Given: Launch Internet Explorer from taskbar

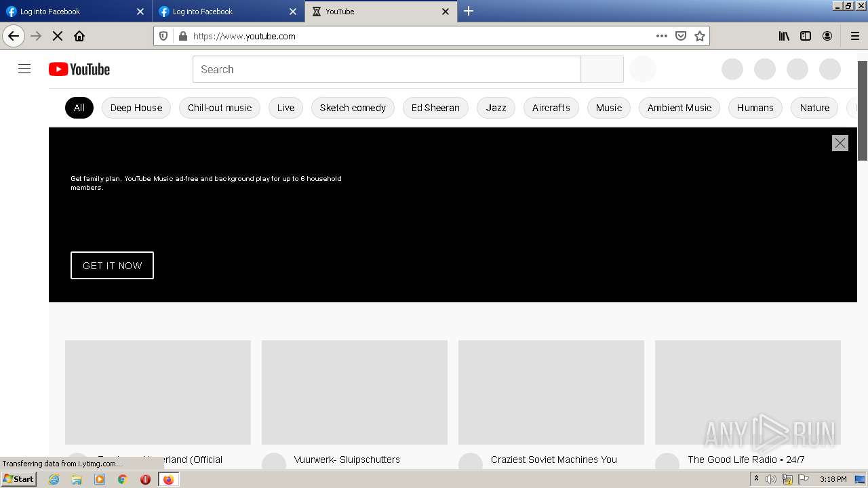Looking at the screenshot, I should [54, 479].
